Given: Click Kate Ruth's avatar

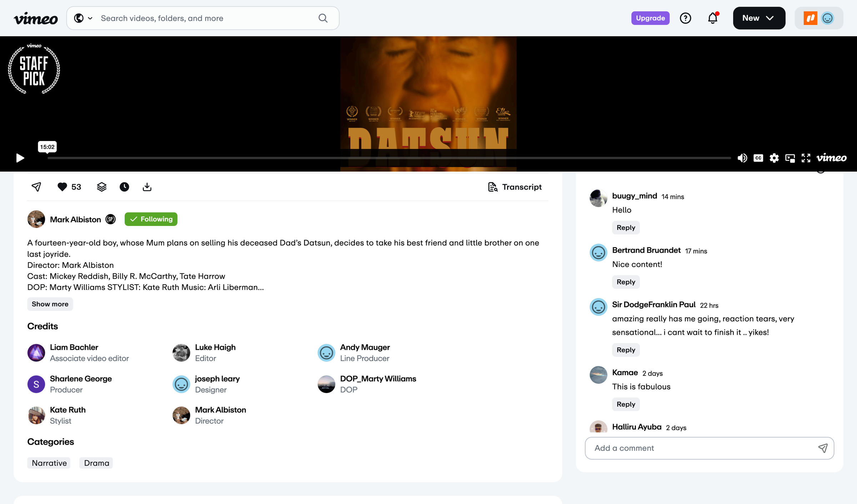Looking at the screenshot, I should tap(36, 415).
